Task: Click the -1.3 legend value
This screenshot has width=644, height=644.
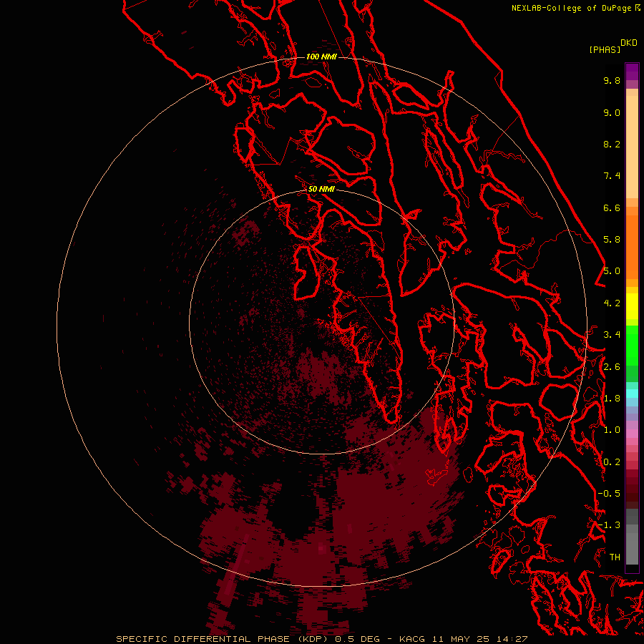Action: coord(609,525)
